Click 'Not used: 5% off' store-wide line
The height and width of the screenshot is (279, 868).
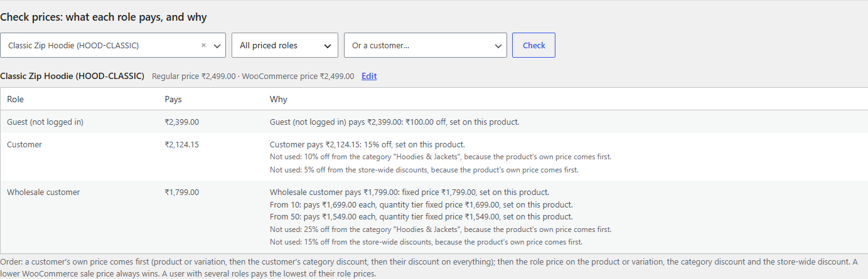[x=424, y=169]
